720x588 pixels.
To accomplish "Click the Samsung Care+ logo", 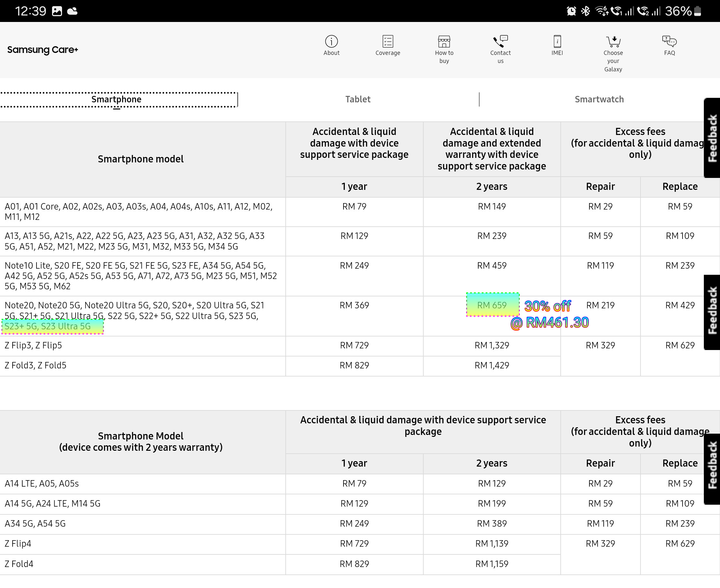I will pos(43,50).
